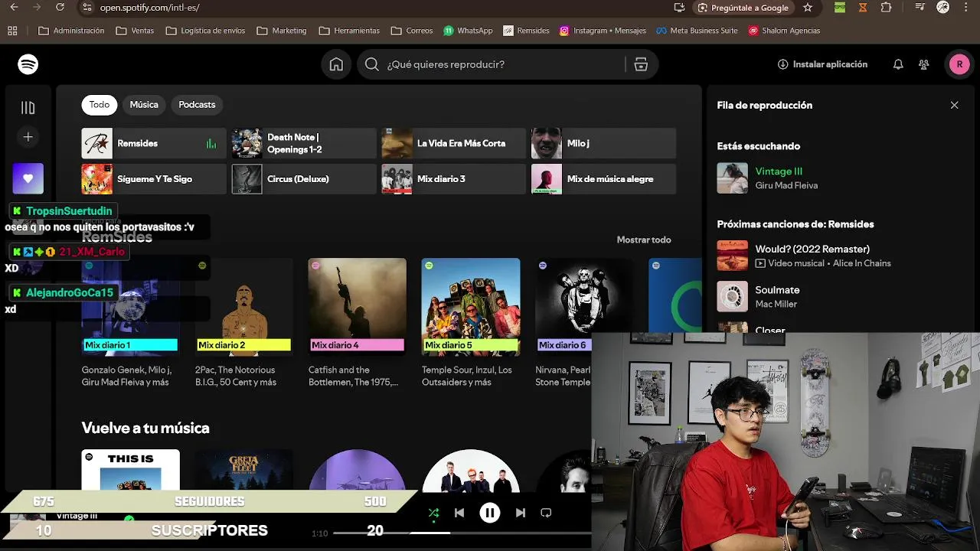This screenshot has height=551, width=980.
Task: Click the song progress bar
Action: [x=462, y=533]
